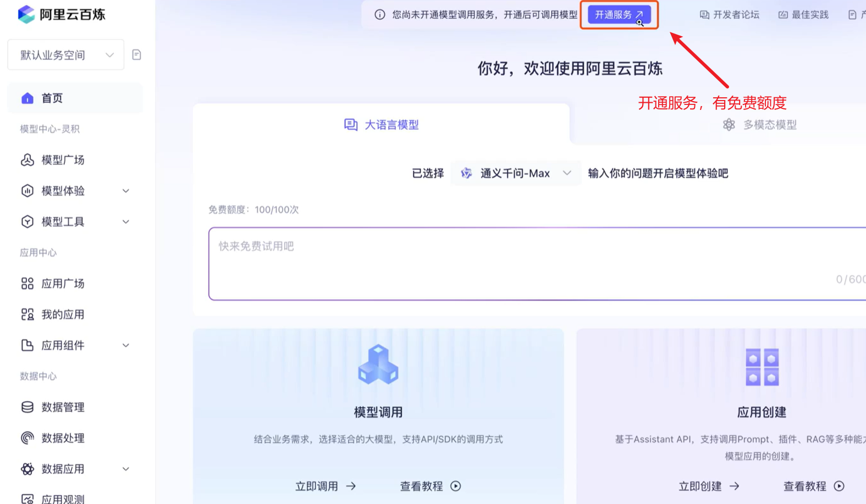Click the 阿里云百炼 logo icon
866x504 pixels.
pos(26,14)
